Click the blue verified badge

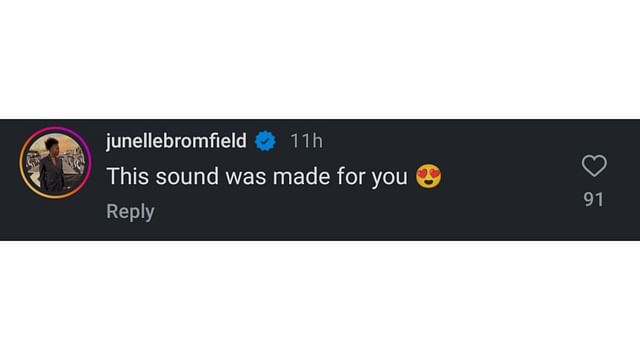[265, 141]
